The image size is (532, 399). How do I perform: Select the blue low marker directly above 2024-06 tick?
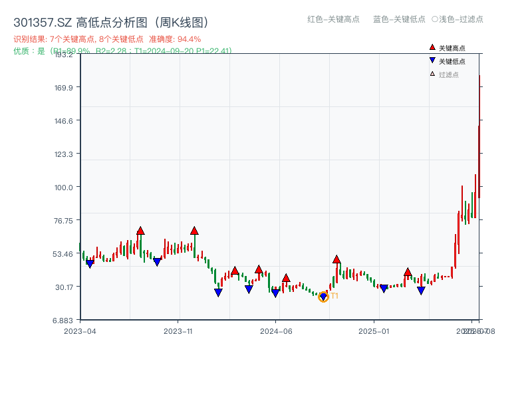[275, 293]
